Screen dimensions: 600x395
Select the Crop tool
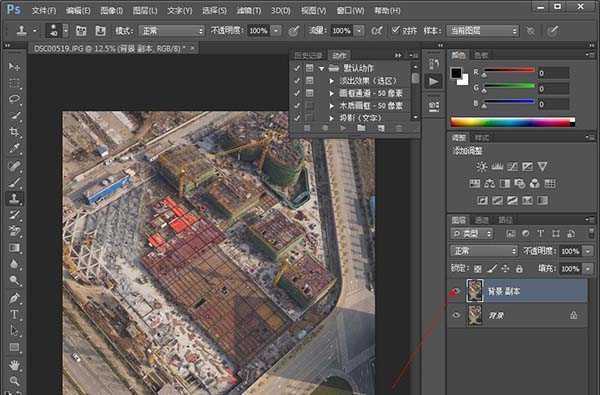[15, 132]
